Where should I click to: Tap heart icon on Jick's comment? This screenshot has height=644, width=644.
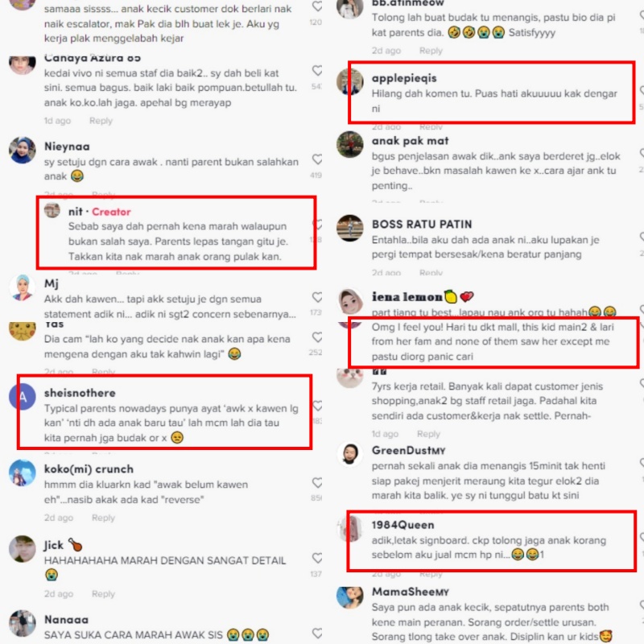(317, 558)
